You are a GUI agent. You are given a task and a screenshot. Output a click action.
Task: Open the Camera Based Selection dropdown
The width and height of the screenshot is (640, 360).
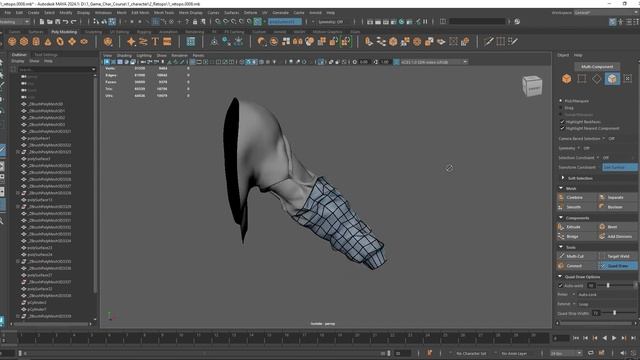pyautogui.click(x=604, y=138)
